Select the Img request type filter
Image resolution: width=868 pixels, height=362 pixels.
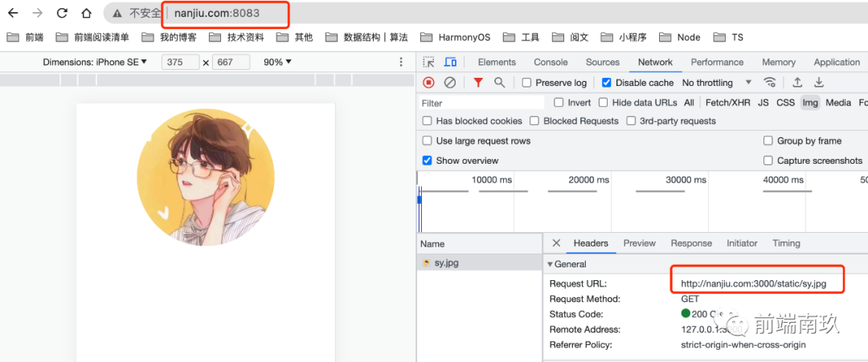coord(810,102)
